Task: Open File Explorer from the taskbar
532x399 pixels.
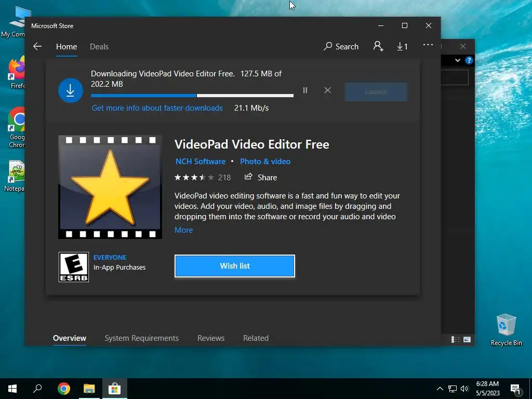Action: tap(89, 389)
